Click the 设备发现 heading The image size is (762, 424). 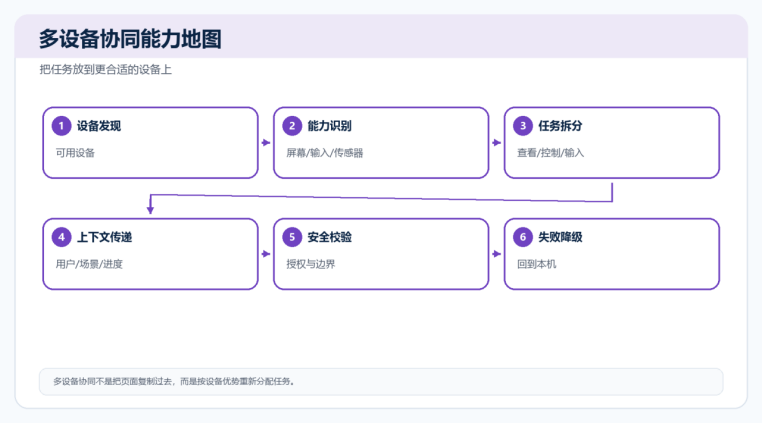coord(99,126)
